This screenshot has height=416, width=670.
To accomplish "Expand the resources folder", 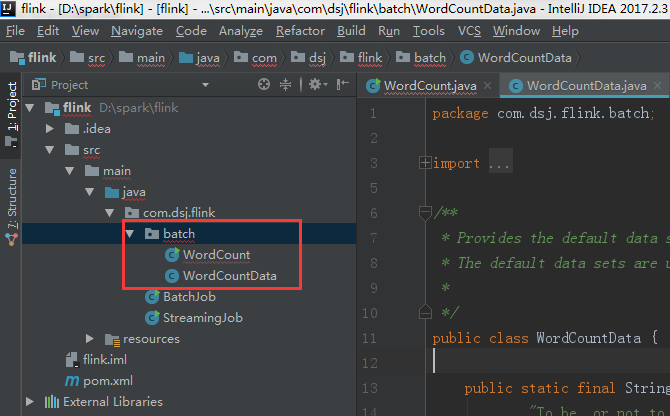I will pyautogui.click(x=90, y=339).
